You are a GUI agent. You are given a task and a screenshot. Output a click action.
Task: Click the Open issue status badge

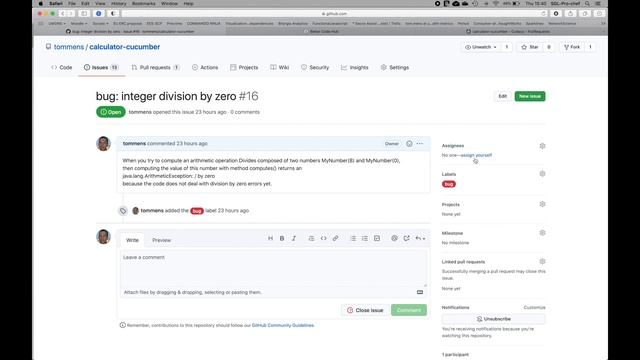tap(111, 112)
